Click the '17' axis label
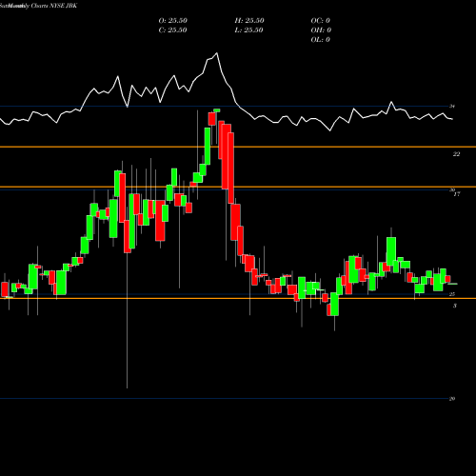This screenshot has width=476, height=476. [457, 194]
